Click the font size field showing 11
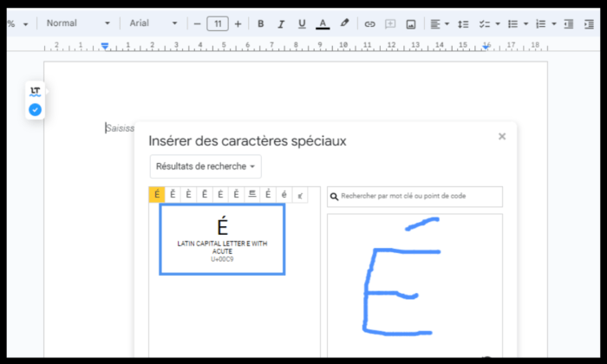The height and width of the screenshot is (364, 607). [x=218, y=23]
